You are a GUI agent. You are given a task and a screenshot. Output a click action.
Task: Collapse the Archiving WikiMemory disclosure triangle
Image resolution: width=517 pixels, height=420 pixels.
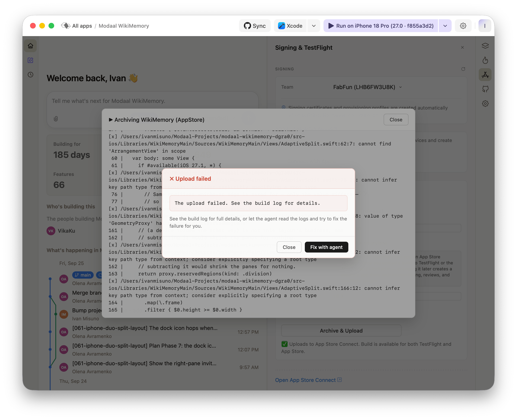[x=110, y=120]
